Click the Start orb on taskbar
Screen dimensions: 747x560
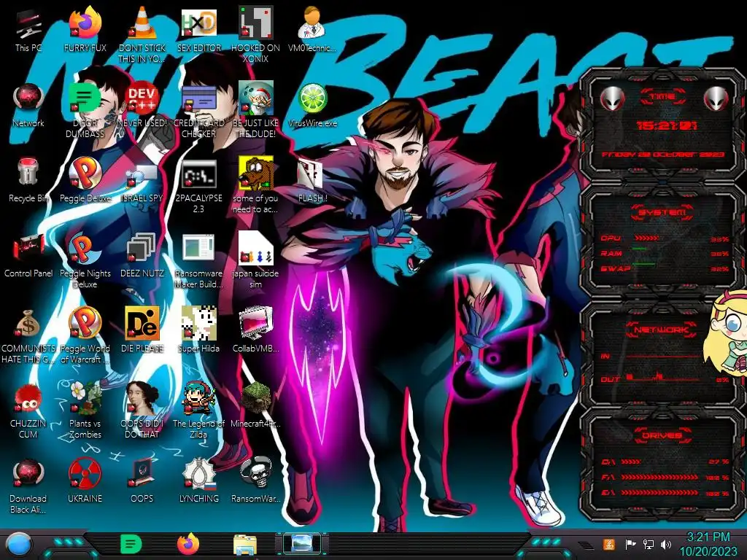pyautogui.click(x=20, y=545)
